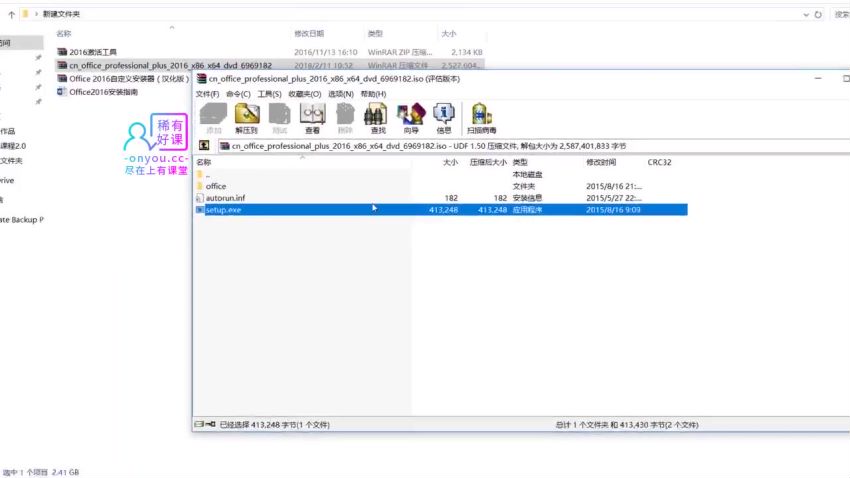The height and width of the screenshot is (478, 850).
Task: Click the 2016激活工具 archive icon in Explorer
Action: tap(62, 52)
